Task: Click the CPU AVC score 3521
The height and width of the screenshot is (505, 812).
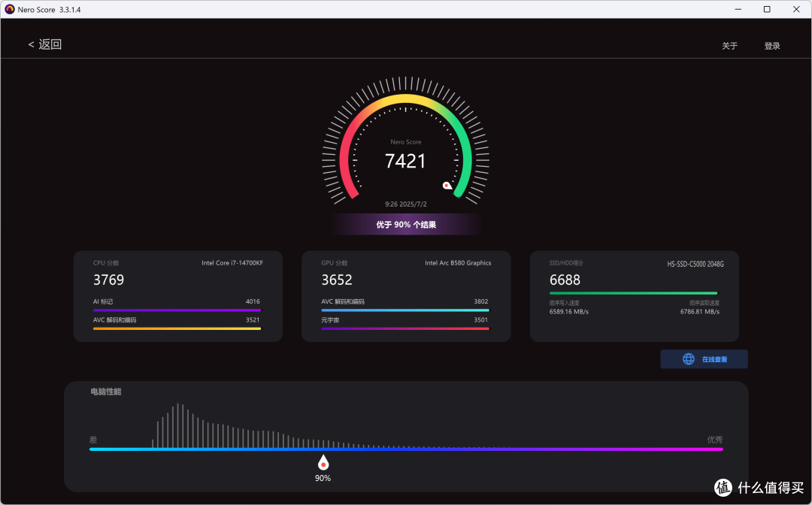Action: 253,320
